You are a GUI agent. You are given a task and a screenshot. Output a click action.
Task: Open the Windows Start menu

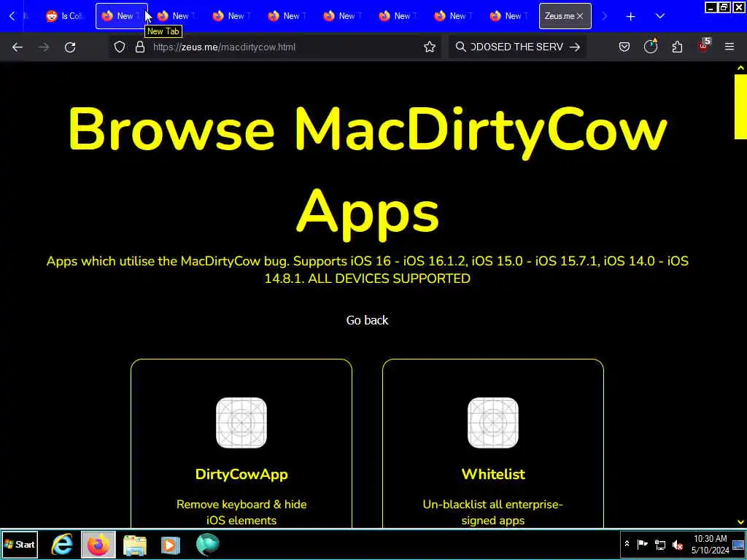tap(20, 545)
